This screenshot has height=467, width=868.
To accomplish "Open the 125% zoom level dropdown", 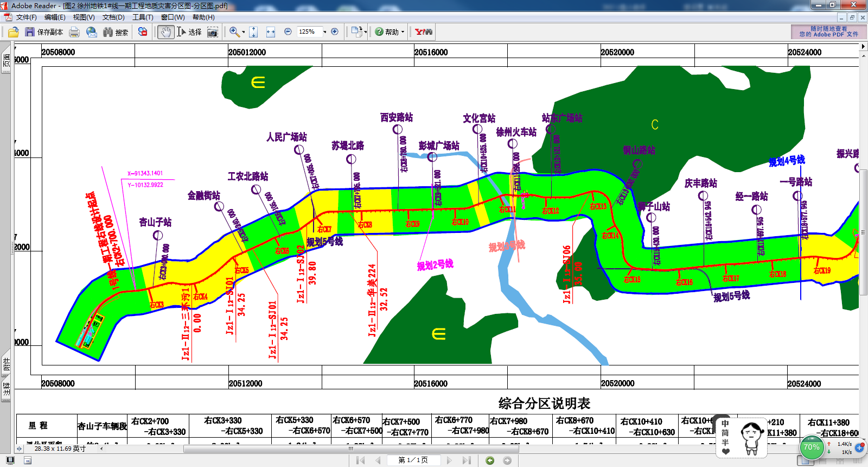I will click(324, 32).
